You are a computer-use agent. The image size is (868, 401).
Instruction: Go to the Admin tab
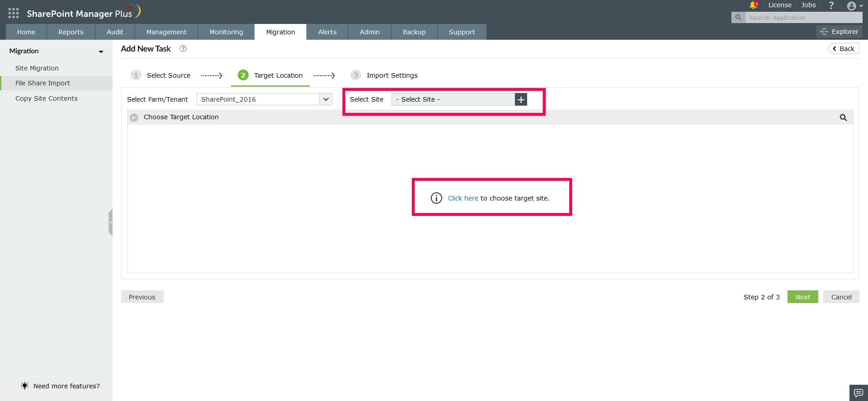[x=370, y=32]
